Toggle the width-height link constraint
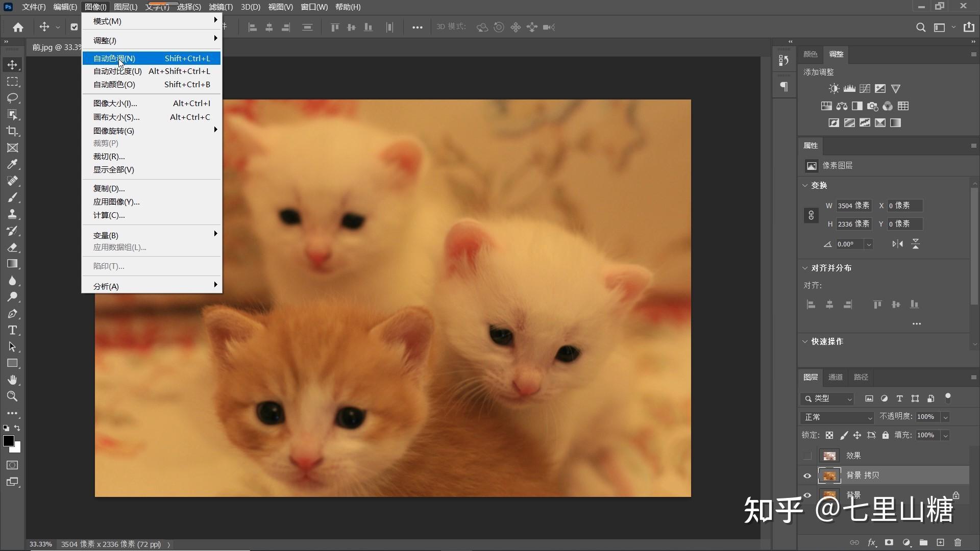980x551 pixels. click(811, 215)
